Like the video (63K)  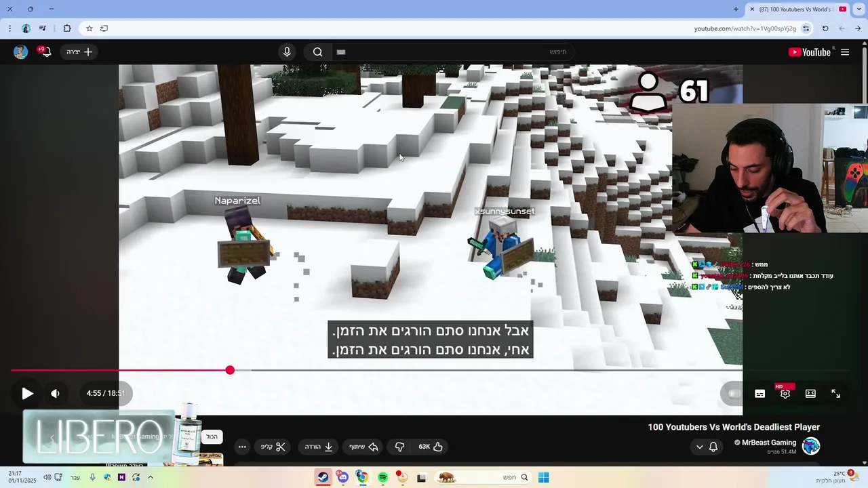[431, 447]
